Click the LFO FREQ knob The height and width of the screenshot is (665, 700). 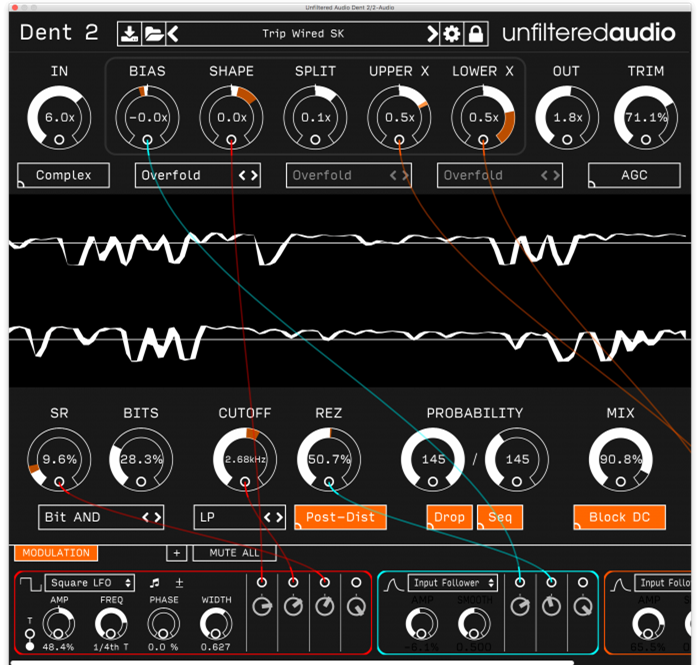[111, 624]
